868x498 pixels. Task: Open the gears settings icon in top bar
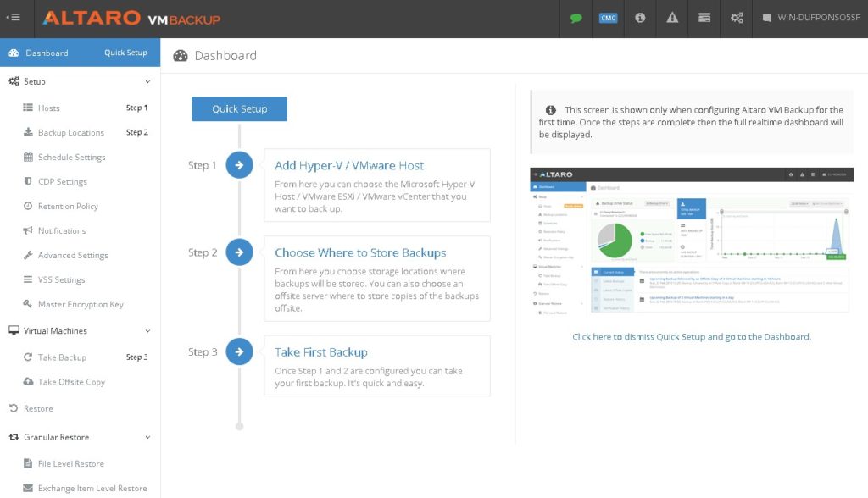tap(737, 18)
